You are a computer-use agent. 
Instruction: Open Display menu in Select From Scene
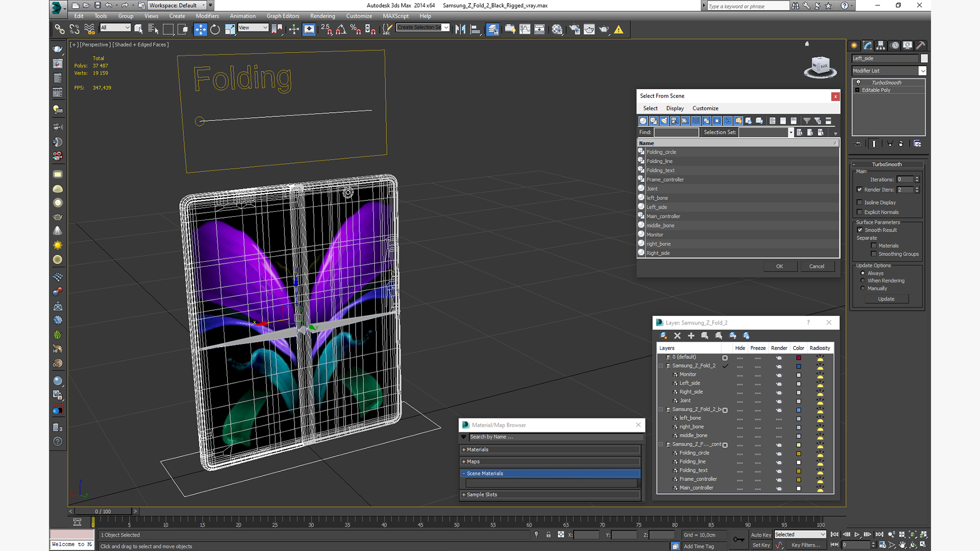pyautogui.click(x=675, y=108)
